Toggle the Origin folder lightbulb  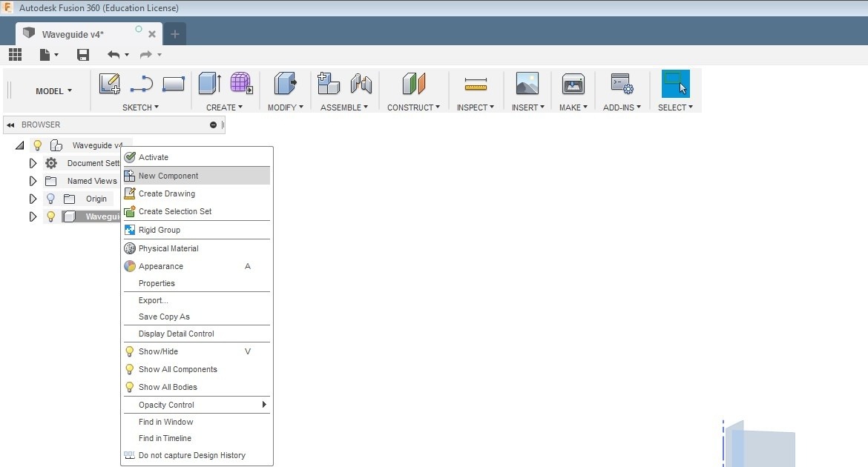(50, 199)
